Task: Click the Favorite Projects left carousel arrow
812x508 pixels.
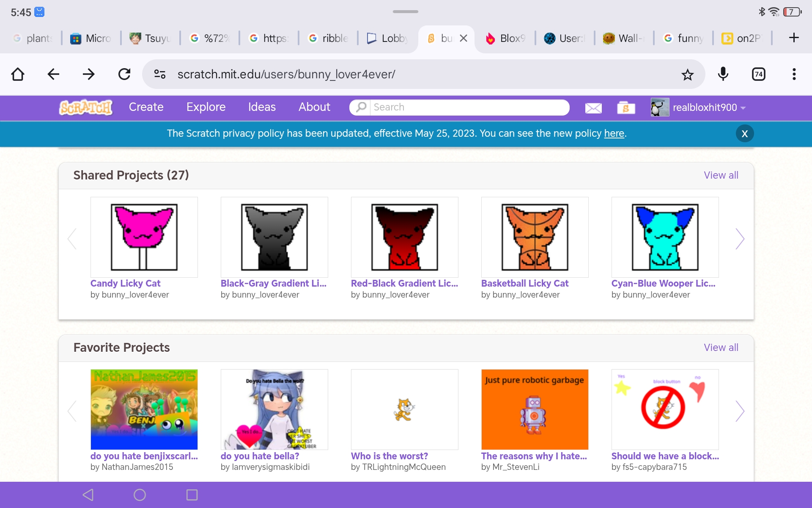Action: click(x=72, y=411)
